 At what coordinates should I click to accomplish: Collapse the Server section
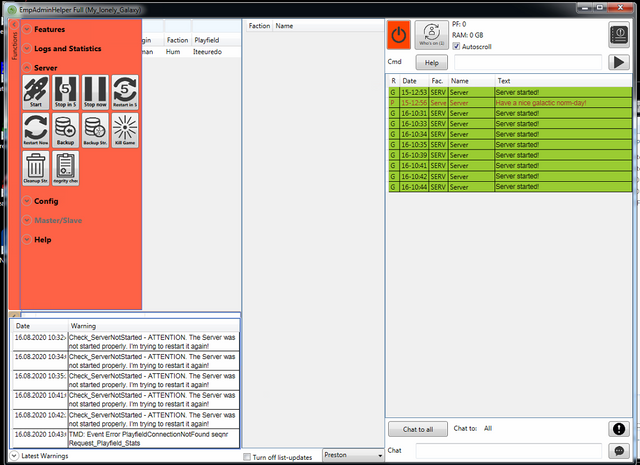coord(27,68)
